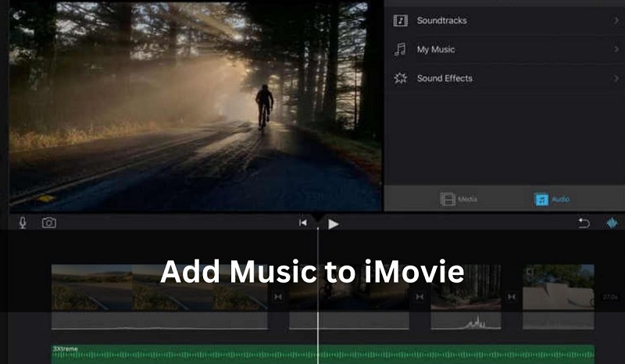Open the Soundtracks category
This screenshot has height=364, width=625.
[441, 20]
